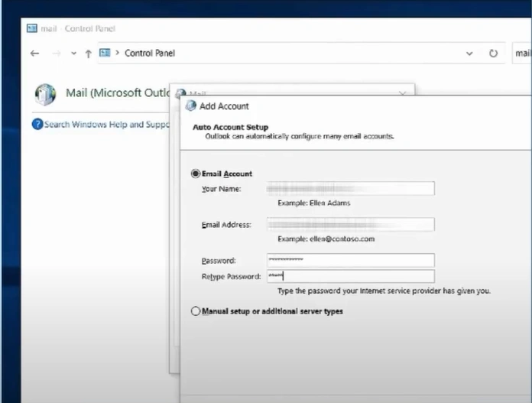Screen dimensions: 532x403
Task: Click the 'Example: ellen@contoso.com' hint text
Action: (326, 239)
